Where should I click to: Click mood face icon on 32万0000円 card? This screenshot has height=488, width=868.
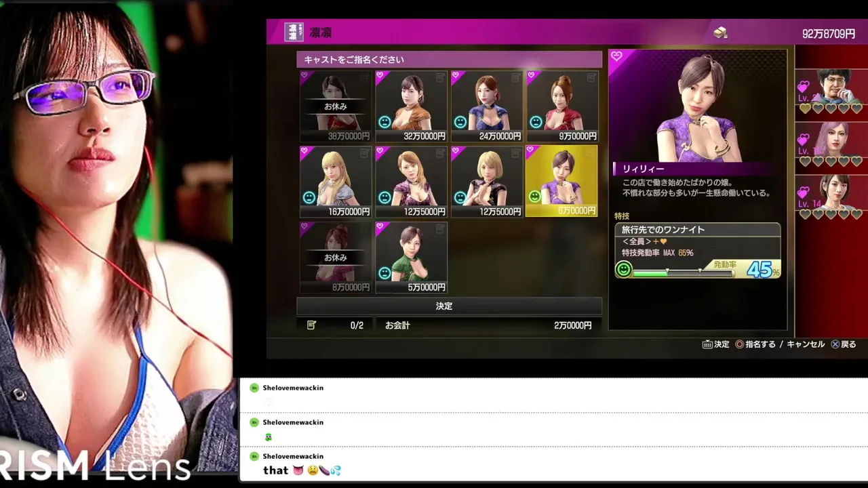pos(384,122)
